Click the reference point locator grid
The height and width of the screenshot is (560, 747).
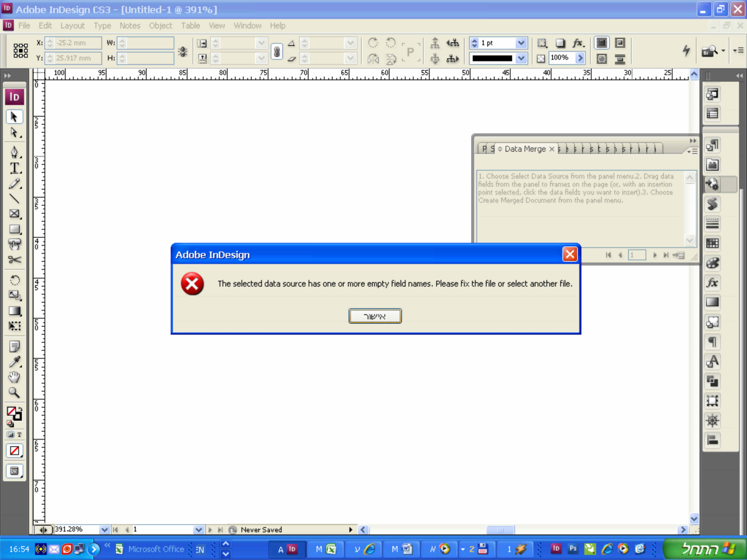tap(21, 51)
